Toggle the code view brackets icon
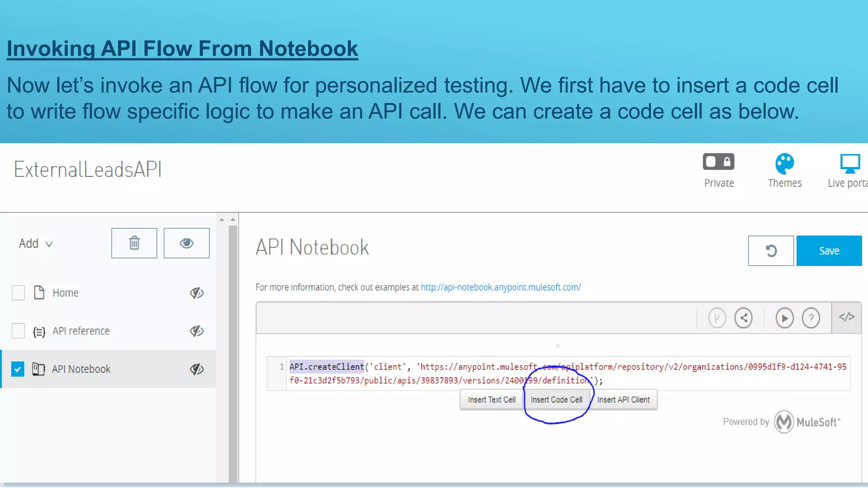Screen dimensions: 868x488 tap(846, 317)
